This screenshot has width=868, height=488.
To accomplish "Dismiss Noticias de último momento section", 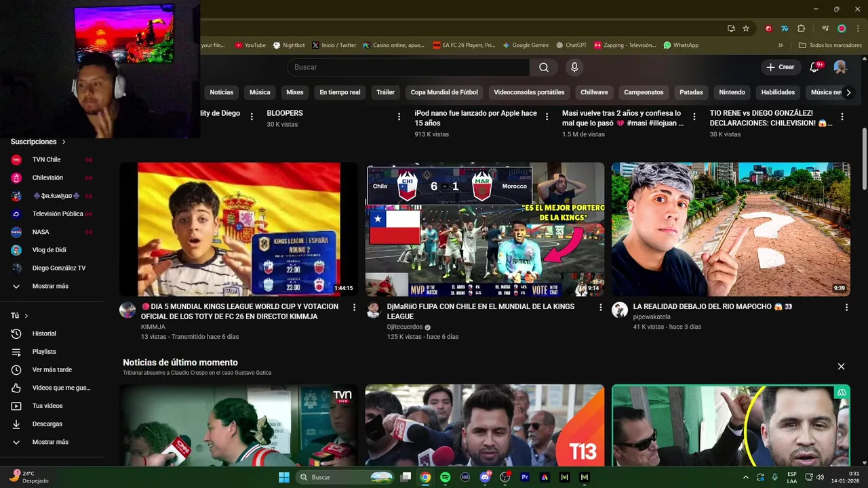I will pyautogui.click(x=841, y=367).
